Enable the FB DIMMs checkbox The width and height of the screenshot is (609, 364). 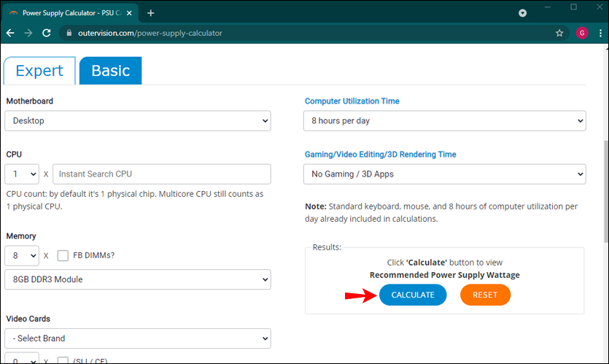[x=63, y=255]
